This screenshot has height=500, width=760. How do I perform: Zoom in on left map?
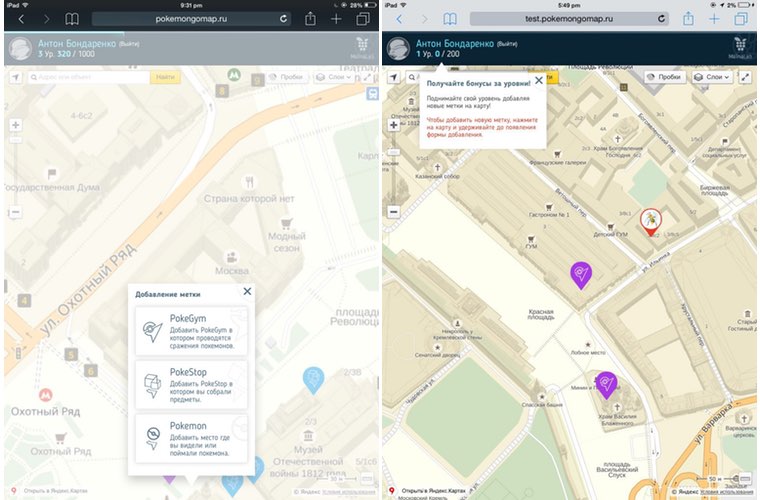(x=16, y=125)
